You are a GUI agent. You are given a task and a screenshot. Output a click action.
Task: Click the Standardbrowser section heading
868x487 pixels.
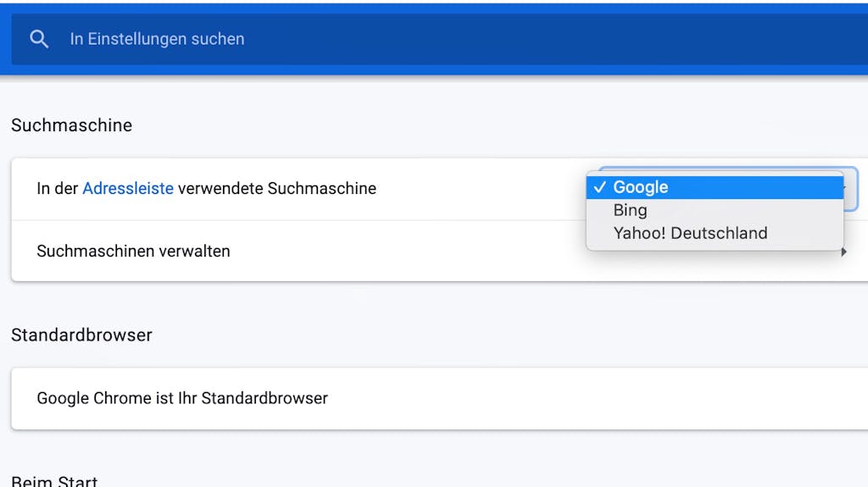(81, 335)
